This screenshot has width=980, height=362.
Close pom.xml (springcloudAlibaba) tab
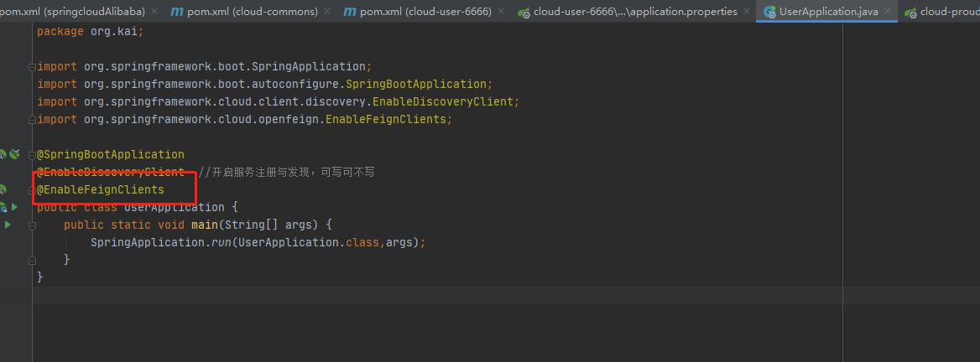[x=155, y=11]
